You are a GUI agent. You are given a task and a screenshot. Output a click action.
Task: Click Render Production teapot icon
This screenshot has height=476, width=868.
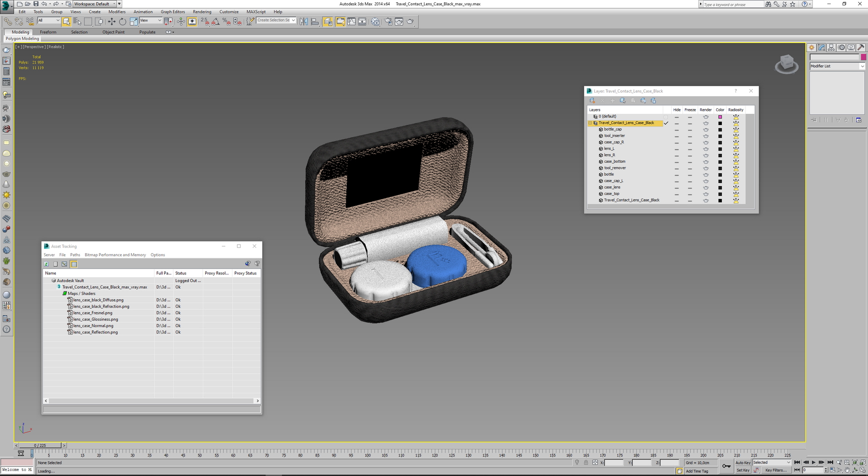point(410,21)
